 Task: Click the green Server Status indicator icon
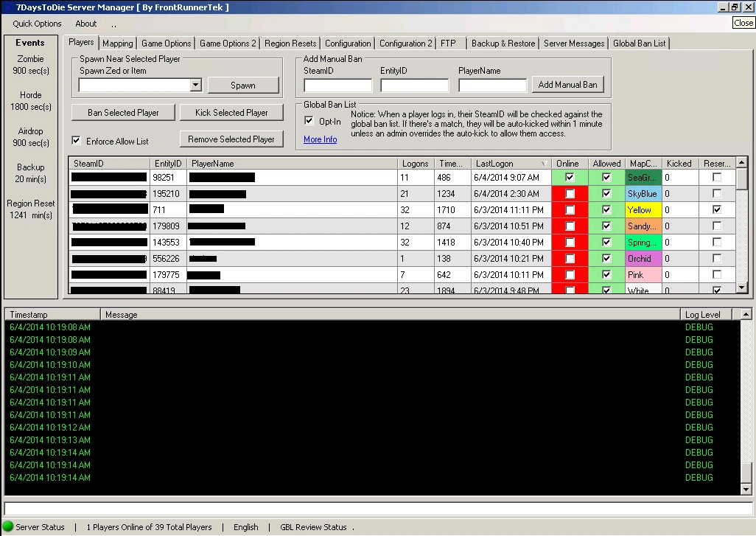pos(8,526)
